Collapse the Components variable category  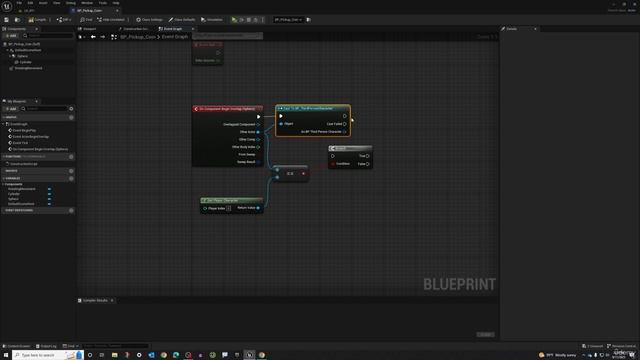[x=4, y=184]
